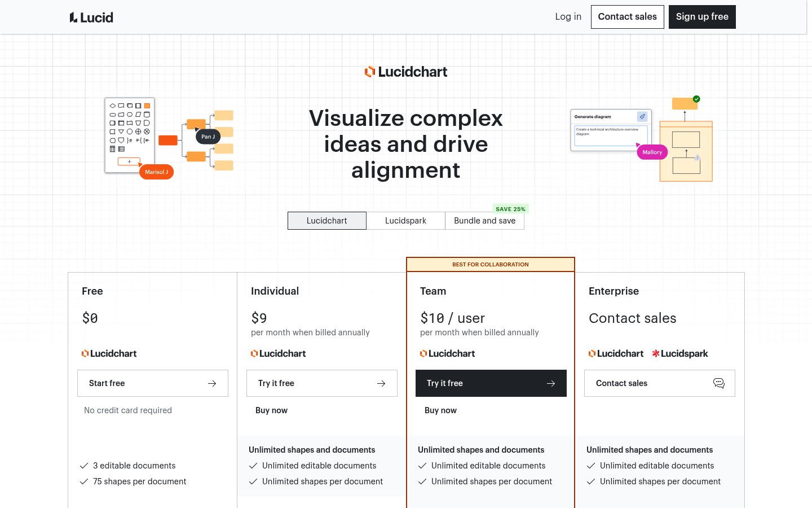Click Buy now under Individual plan

click(271, 410)
